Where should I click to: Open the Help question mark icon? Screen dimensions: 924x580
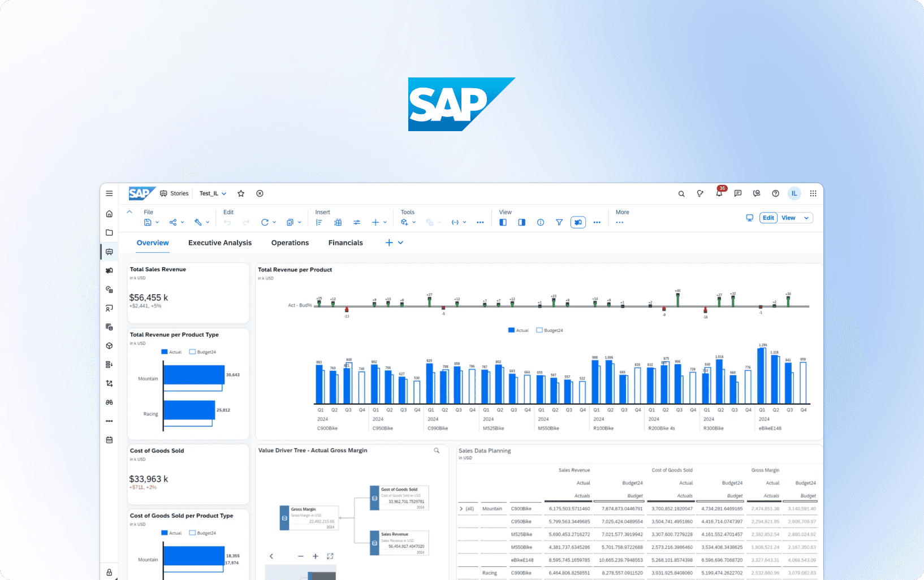(x=775, y=193)
